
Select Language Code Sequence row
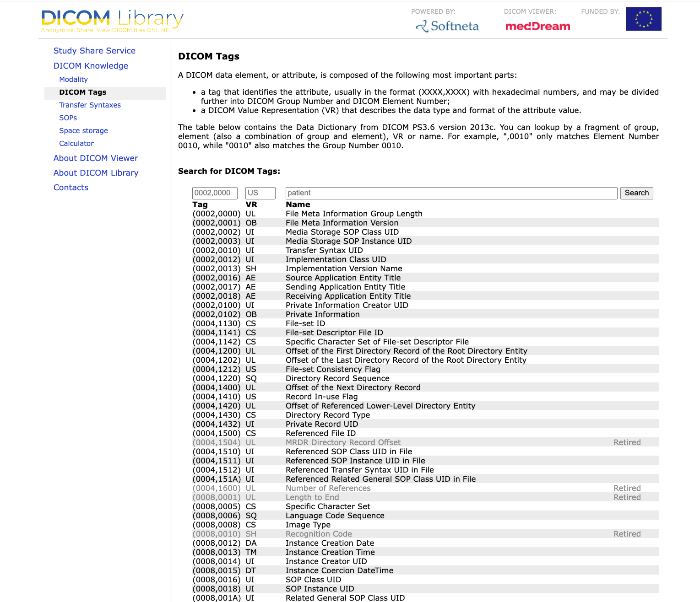pyautogui.click(x=426, y=516)
